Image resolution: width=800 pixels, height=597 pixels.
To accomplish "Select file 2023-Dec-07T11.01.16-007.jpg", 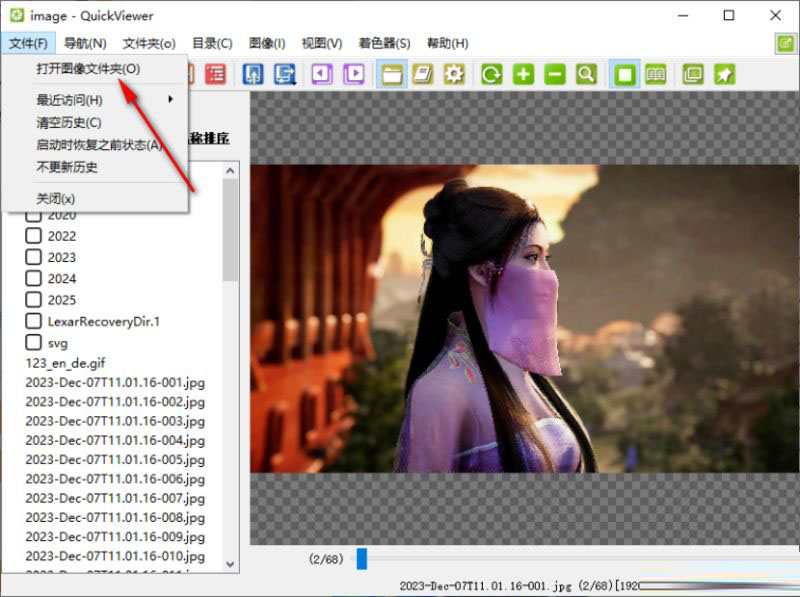I will coord(115,499).
